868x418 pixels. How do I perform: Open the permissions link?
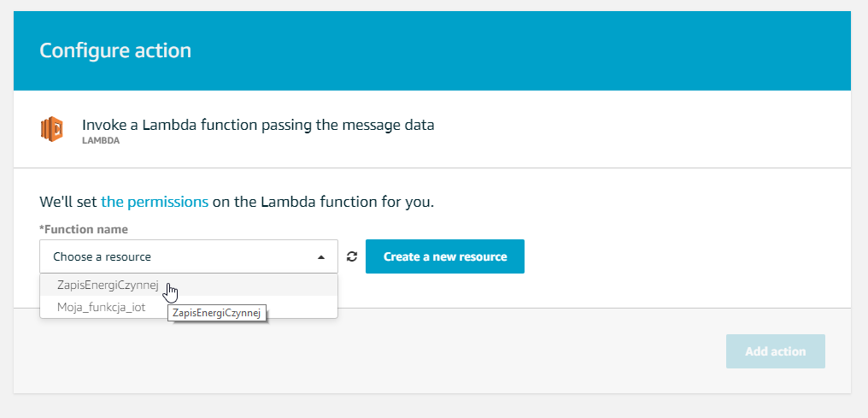click(x=155, y=202)
